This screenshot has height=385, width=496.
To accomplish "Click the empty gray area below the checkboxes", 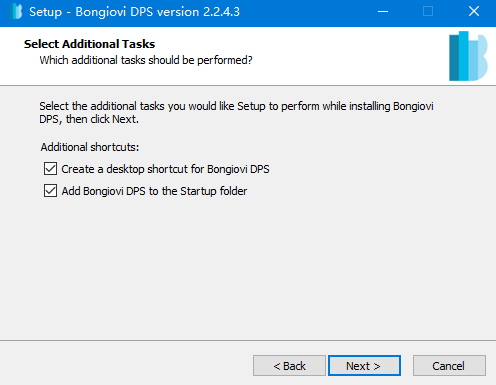I will (248, 267).
